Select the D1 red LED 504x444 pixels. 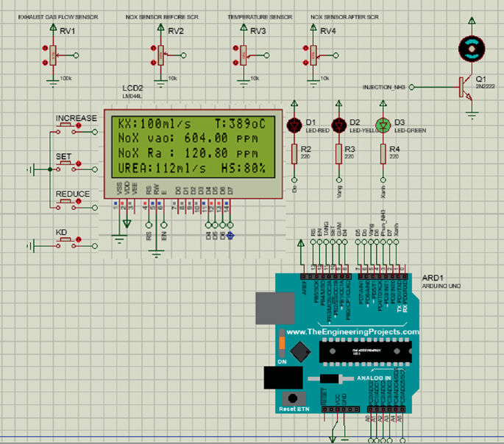295,124
